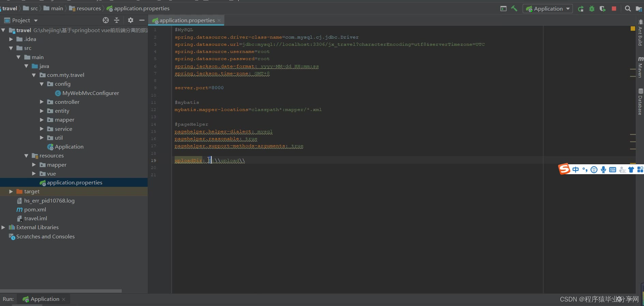Open Search Everywhere magnifier icon
This screenshot has width=644, height=306.
pos(628,9)
